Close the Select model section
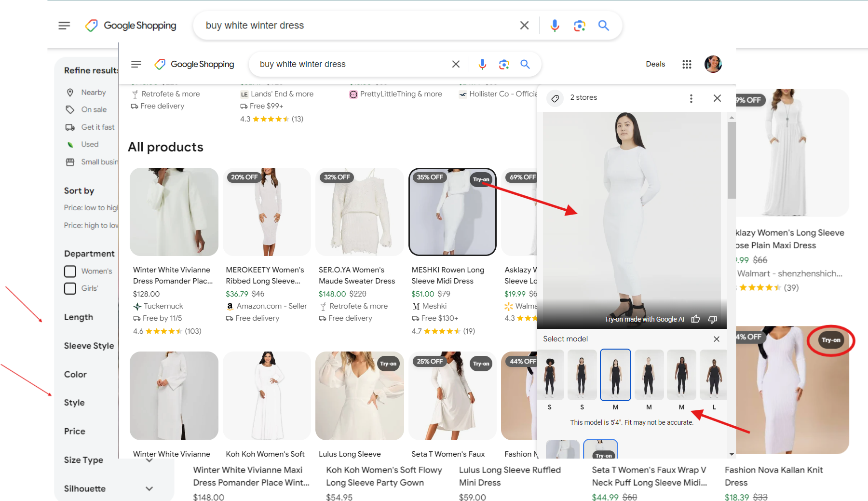The image size is (868, 501). point(717,339)
